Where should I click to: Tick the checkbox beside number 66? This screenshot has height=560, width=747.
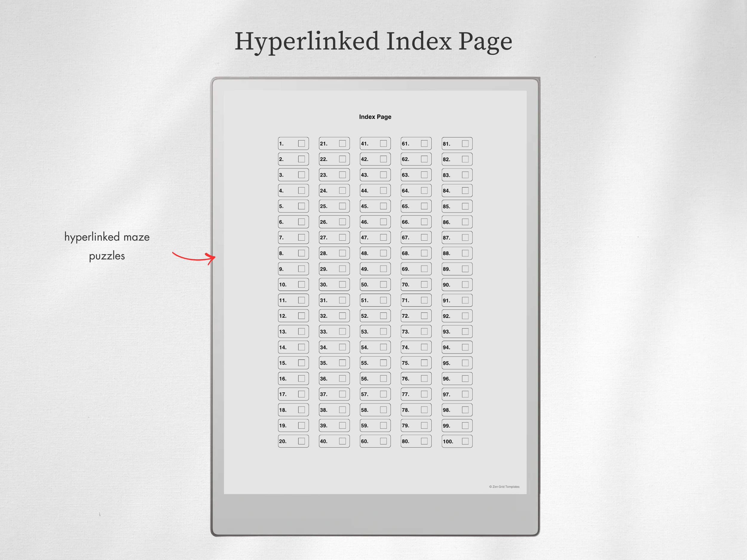pos(424,222)
